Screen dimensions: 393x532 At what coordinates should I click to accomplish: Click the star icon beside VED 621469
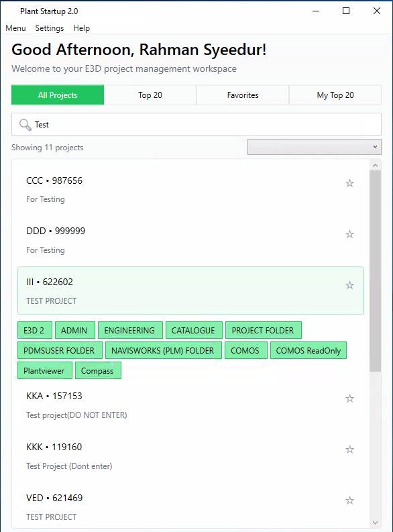pyautogui.click(x=349, y=500)
